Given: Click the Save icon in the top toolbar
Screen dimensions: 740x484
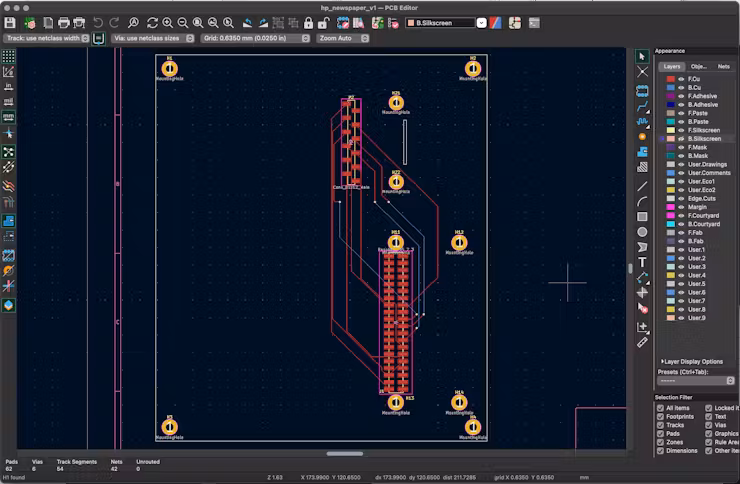Looking at the screenshot, I should click(x=10, y=22).
